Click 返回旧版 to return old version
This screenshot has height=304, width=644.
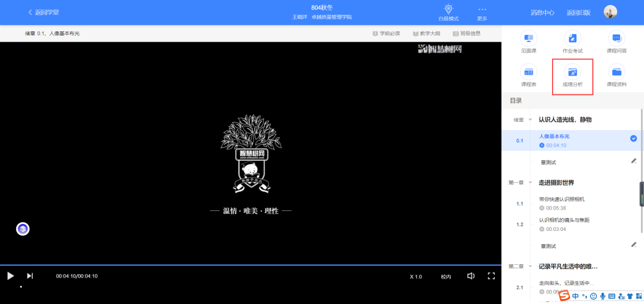point(579,13)
